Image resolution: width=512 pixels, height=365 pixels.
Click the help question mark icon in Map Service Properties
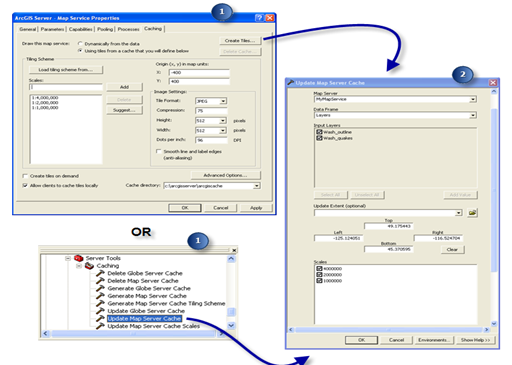(x=259, y=18)
